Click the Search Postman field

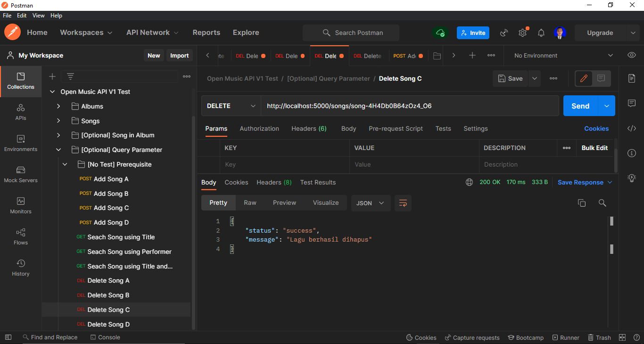point(351,33)
